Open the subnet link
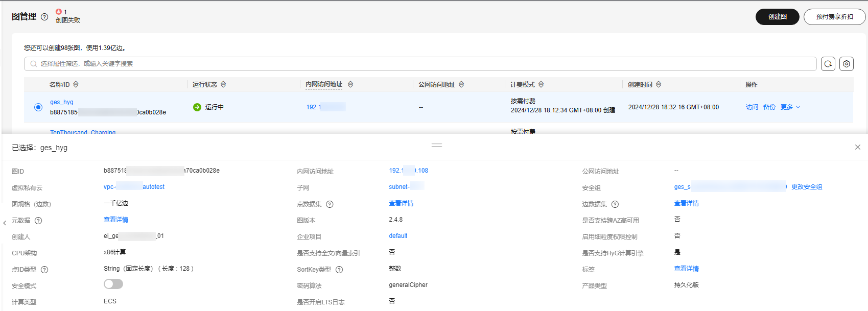The height and width of the screenshot is (311, 868). coord(407,187)
